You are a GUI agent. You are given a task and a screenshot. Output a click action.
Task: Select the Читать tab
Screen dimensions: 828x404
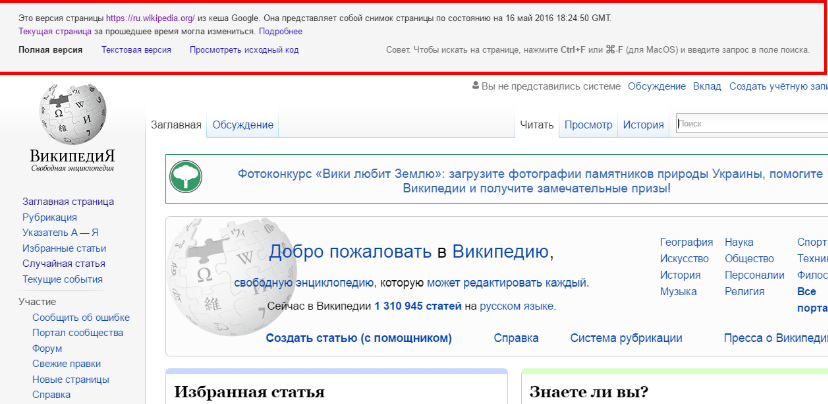coord(537,125)
